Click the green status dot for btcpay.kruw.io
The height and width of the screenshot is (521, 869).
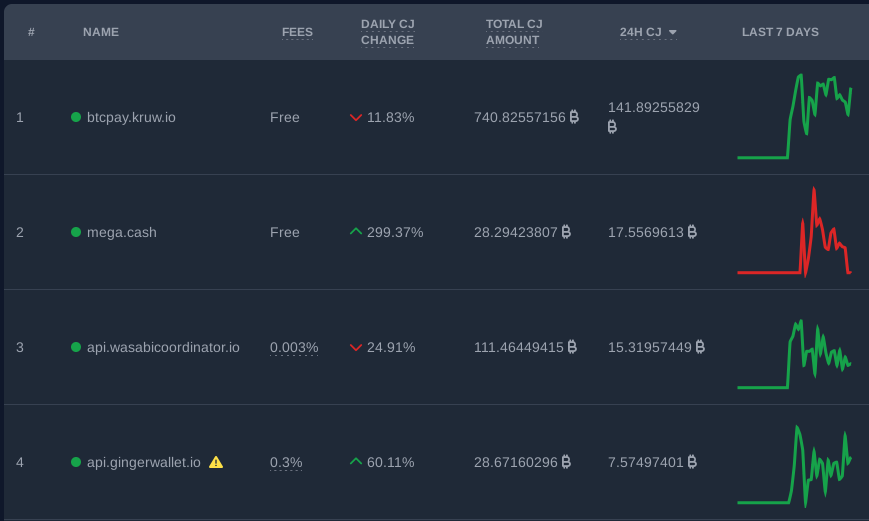pos(76,117)
